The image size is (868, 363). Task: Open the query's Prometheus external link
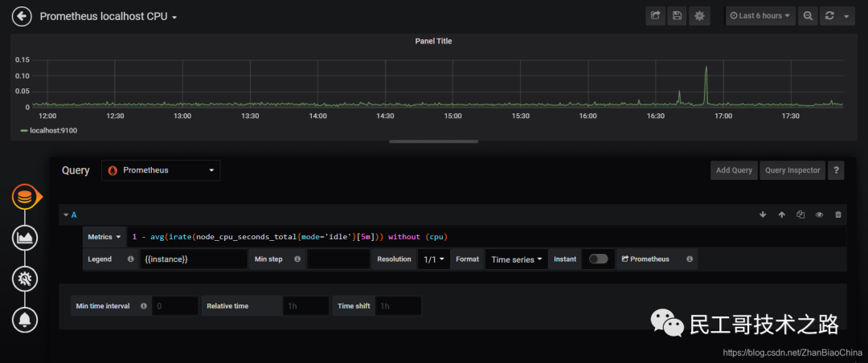point(645,259)
